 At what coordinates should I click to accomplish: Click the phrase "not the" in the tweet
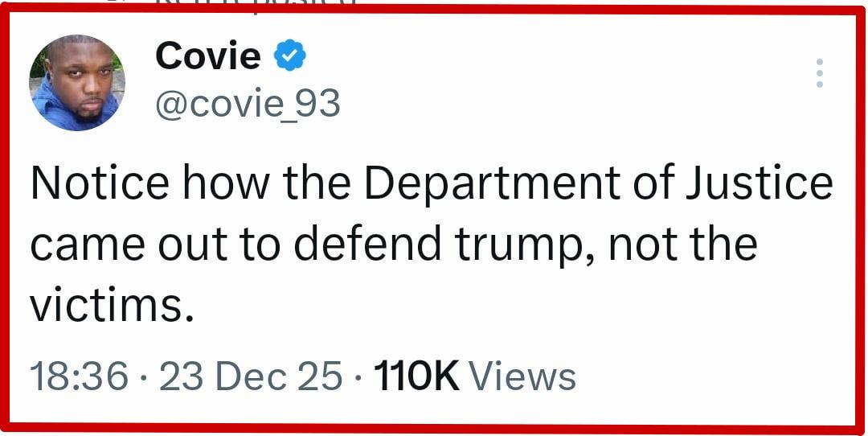click(x=682, y=245)
